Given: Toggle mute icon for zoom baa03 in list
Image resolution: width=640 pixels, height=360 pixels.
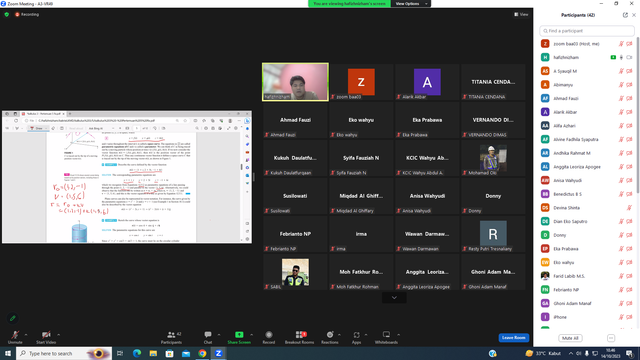Looking at the screenshot, I should point(621,44).
